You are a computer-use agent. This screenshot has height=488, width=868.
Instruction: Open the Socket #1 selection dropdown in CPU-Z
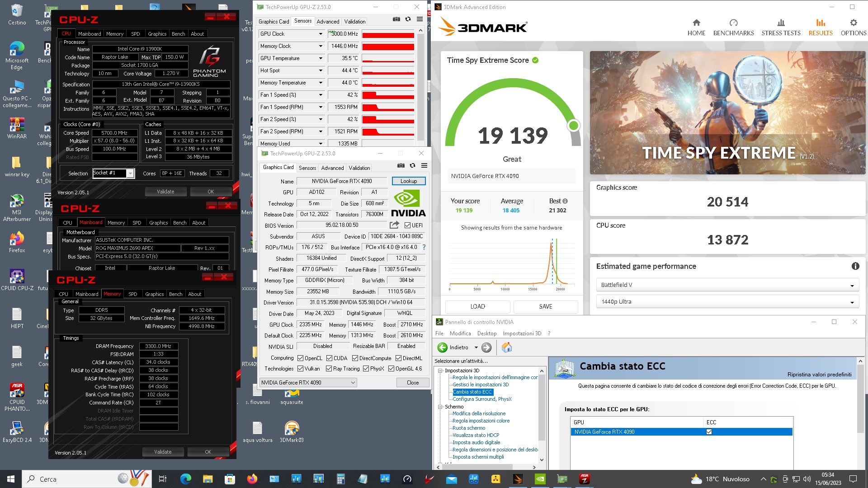click(130, 173)
